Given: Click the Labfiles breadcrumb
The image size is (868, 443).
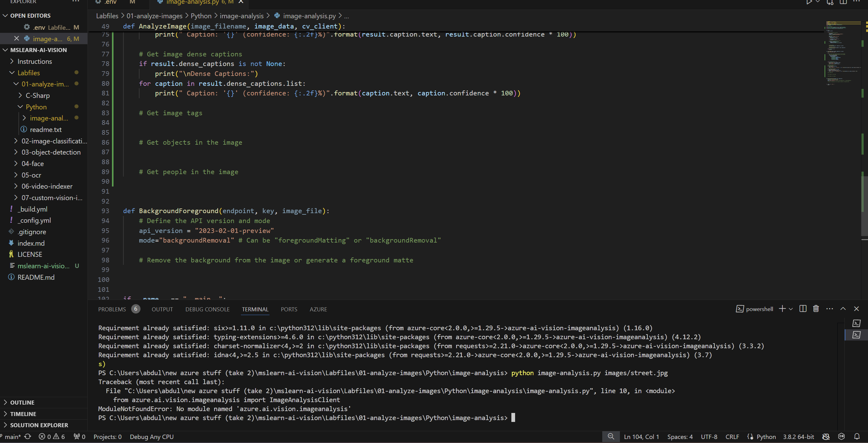Looking at the screenshot, I should click(x=107, y=16).
